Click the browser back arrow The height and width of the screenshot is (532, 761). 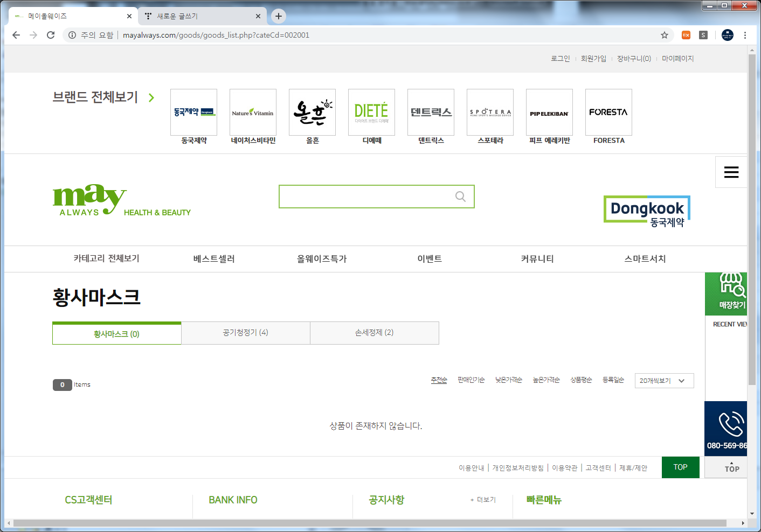click(x=16, y=35)
